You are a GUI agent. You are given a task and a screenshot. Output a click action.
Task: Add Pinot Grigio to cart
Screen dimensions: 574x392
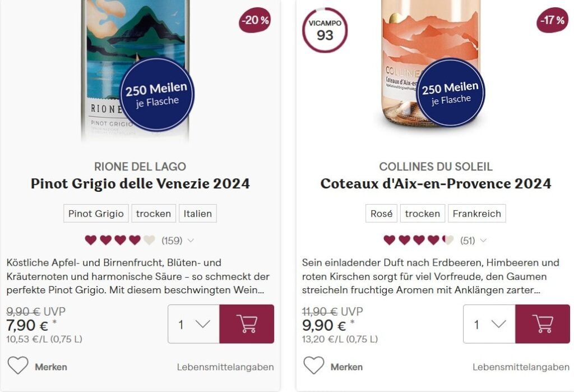[x=247, y=324]
